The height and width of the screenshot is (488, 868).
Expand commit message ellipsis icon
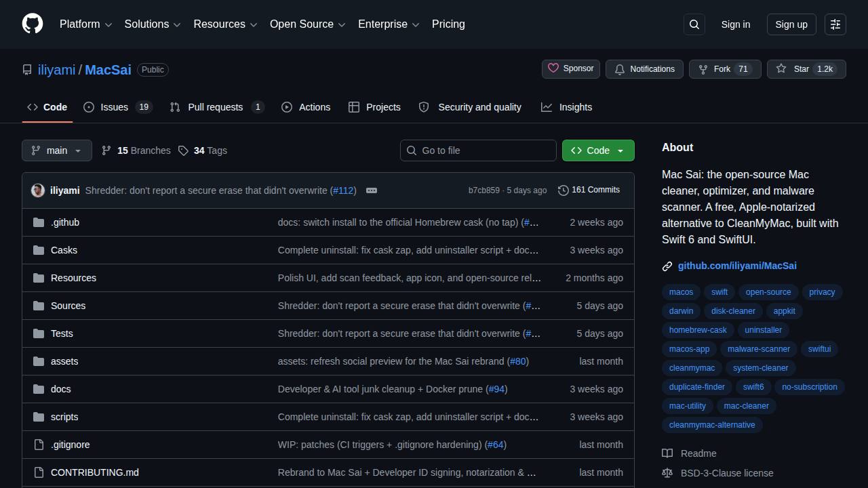(372, 190)
